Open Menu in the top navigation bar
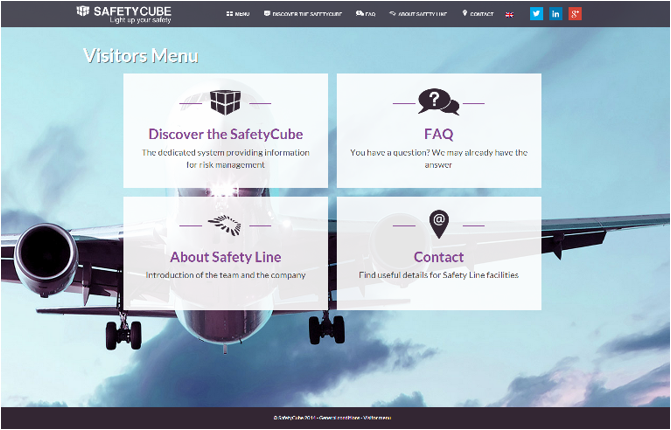671x430 pixels. click(238, 14)
